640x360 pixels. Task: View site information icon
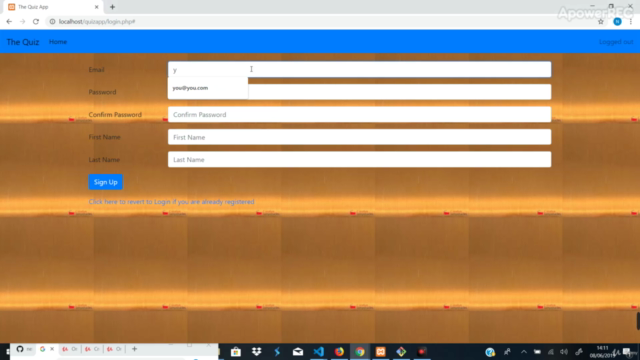(x=52, y=22)
